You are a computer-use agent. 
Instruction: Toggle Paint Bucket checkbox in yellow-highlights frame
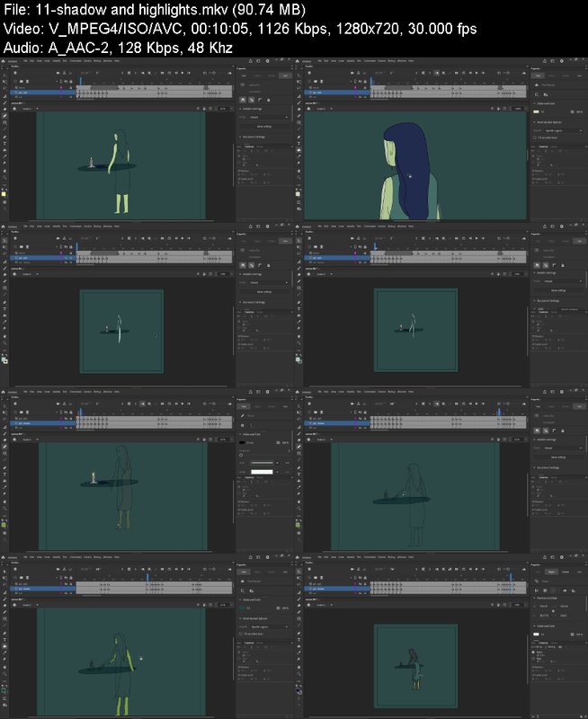click(x=241, y=634)
